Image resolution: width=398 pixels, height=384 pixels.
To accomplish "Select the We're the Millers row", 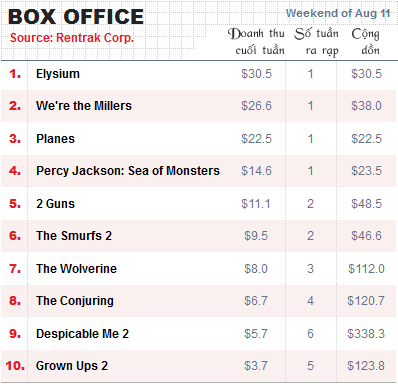I will point(199,106).
